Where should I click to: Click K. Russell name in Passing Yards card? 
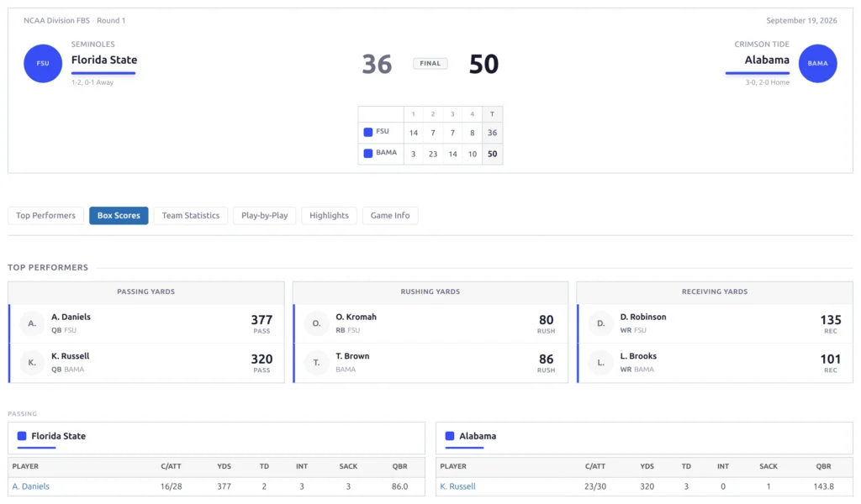[x=71, y=356]
